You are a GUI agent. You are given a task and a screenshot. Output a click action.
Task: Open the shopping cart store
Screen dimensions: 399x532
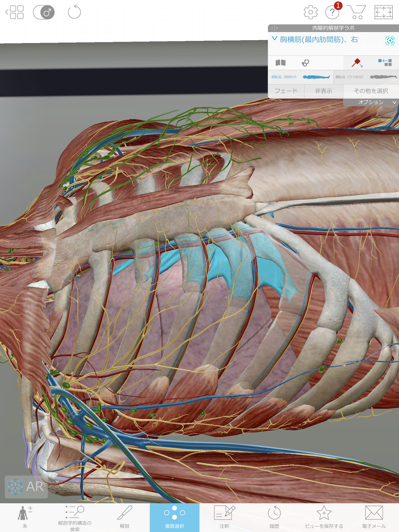coord(357,12)
